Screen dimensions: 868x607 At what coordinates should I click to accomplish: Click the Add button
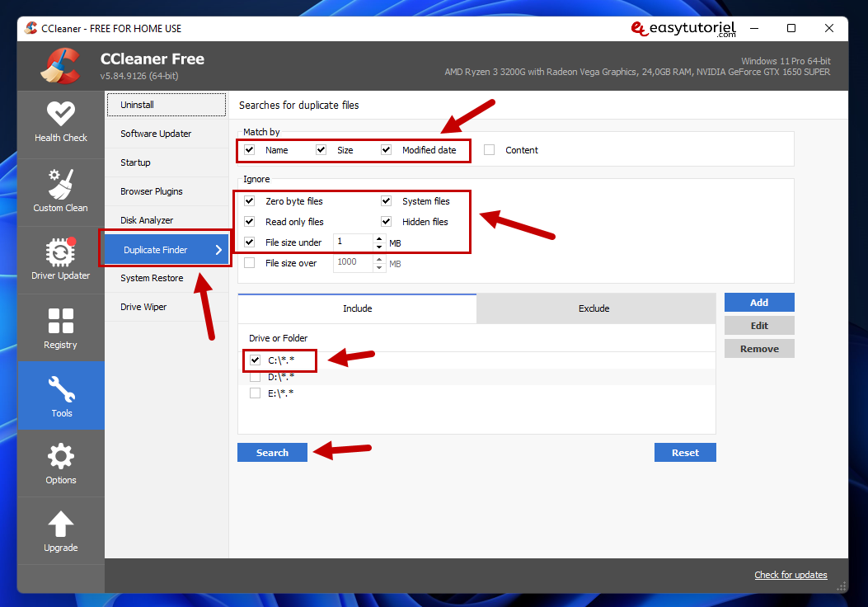click(759, 303)
